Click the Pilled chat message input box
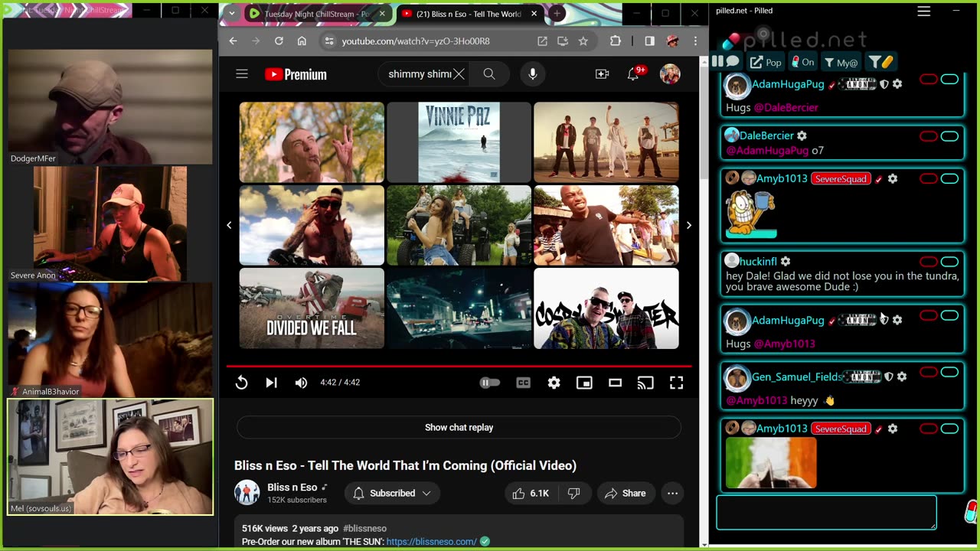This screenshot has height=551, width=980. click(826, 513)
